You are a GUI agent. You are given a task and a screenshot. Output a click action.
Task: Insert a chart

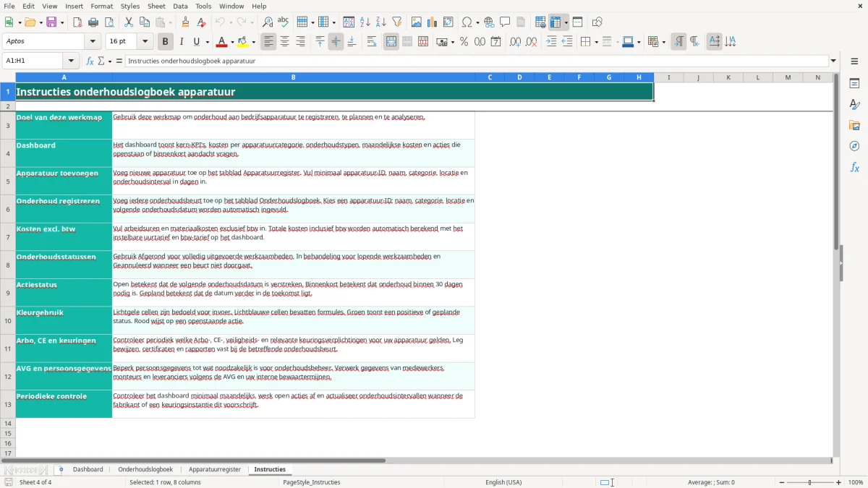click(x=433, y=22)
